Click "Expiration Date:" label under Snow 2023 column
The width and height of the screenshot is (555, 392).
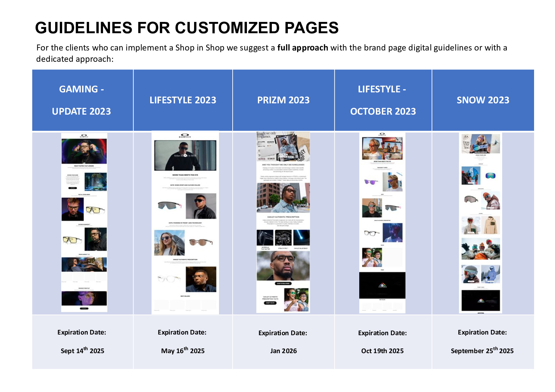click(x=482, y=332)
